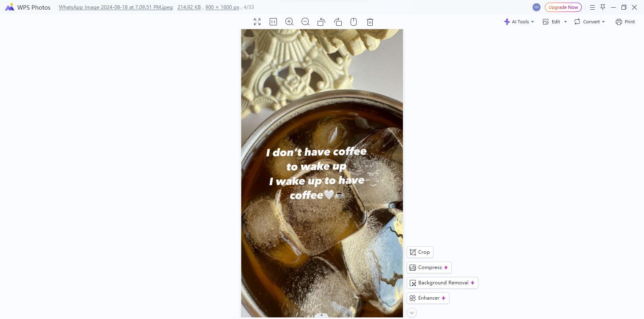Expand more quick tools with the chevron

412,313
